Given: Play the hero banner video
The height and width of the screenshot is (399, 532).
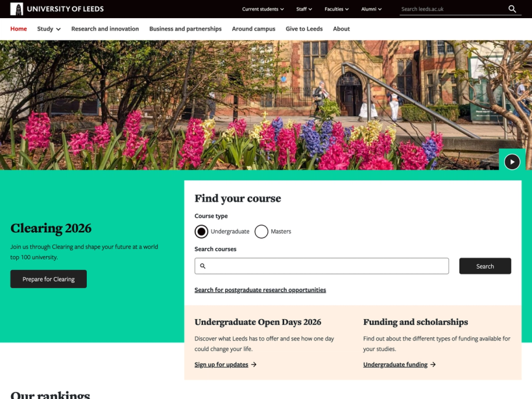Looking at the screenshot, I should 512,162.
